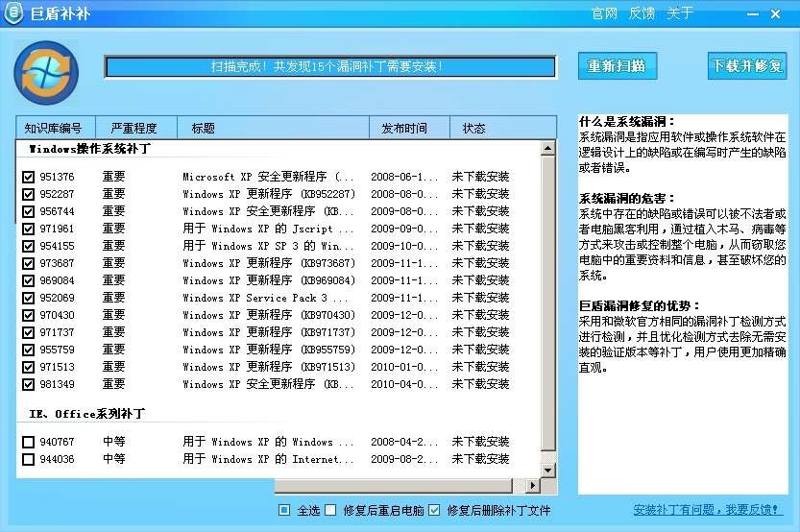The width and height of the screenshot is (800, 532).
Task: Click the 巨盾补补 shield logo icon
Action: point(13,12)
